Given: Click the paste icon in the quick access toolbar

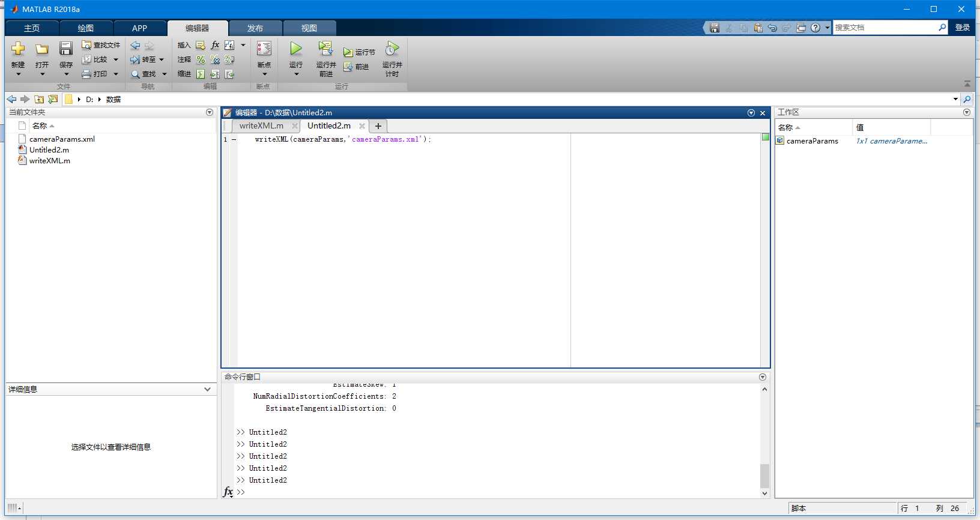Looking at the screenshot, I should 758,28.
